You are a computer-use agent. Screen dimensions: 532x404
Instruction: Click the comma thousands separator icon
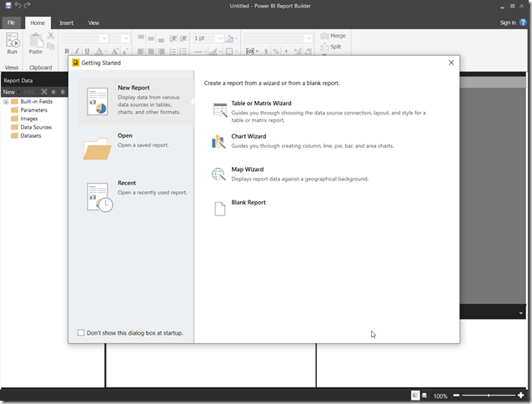(x=286, y=51)
